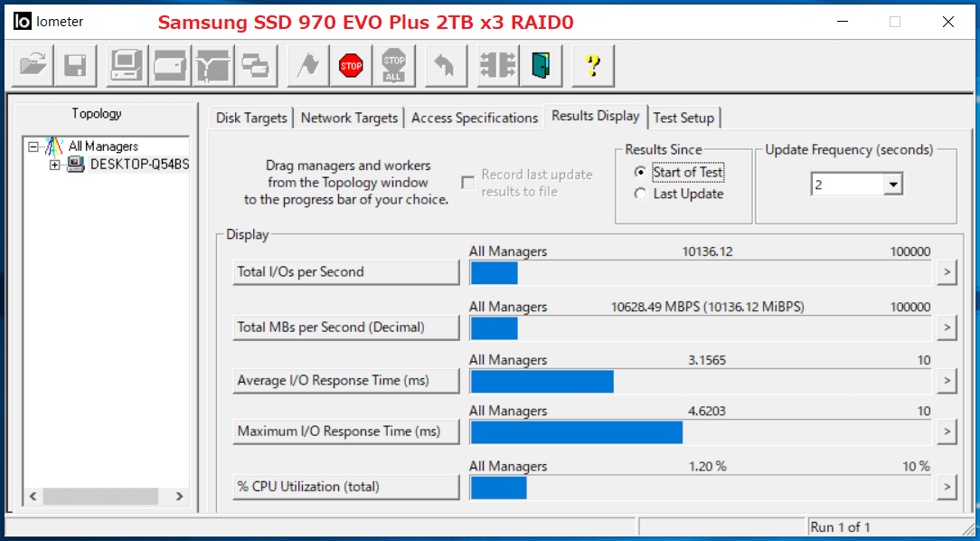The width and height of the screenshot is (980, 541).
Task: Click Topology scrollbar left arrow
Action: click(33, 497)
